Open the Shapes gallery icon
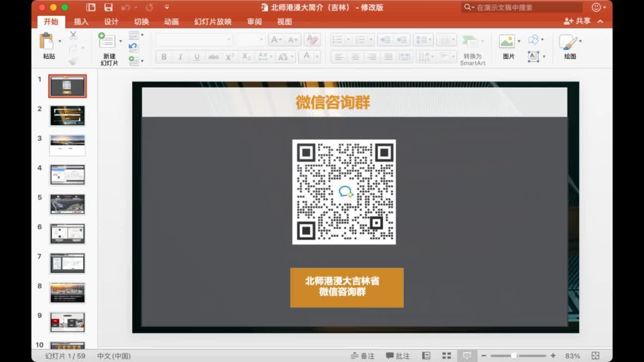This screenshot has width=644, height=362. [534, 40]
